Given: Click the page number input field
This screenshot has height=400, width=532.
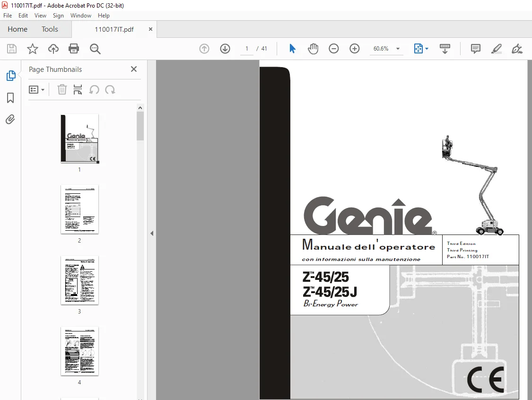Looking at the screenshot, I should [x=247, y=49].
